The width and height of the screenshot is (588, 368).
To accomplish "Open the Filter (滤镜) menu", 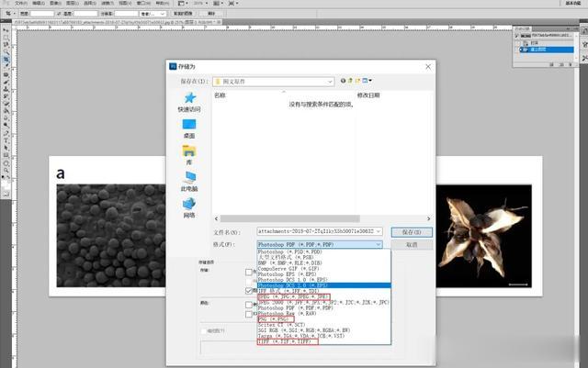I will pyautogui.click(x=107, y=3).
